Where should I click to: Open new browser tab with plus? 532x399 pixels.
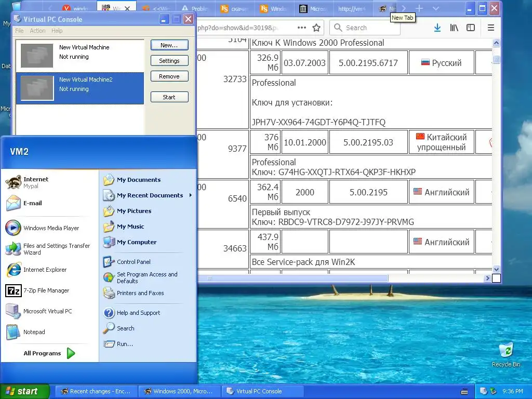419,8
